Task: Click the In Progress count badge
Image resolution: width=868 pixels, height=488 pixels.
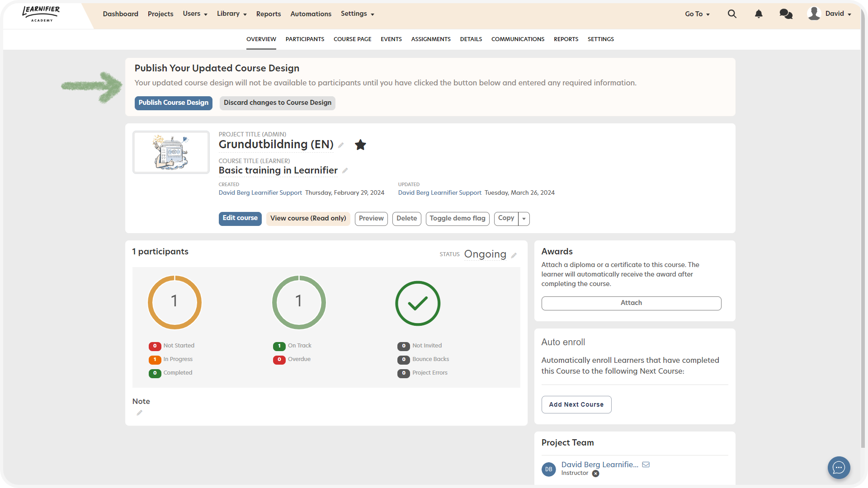Action: (x=155, y=360)
